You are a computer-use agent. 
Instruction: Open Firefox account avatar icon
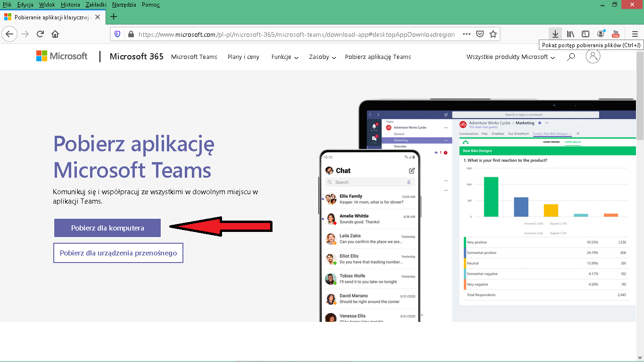tap(601, 34)
